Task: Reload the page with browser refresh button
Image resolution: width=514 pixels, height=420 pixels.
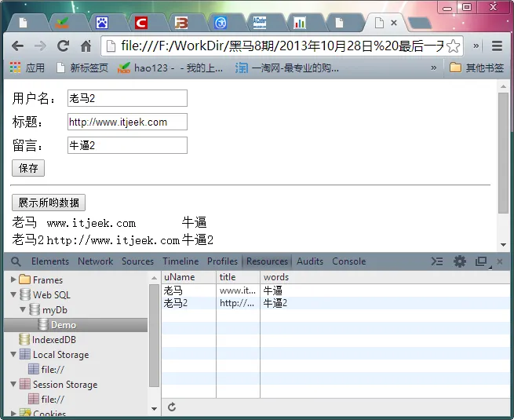Action: (63, 46)
